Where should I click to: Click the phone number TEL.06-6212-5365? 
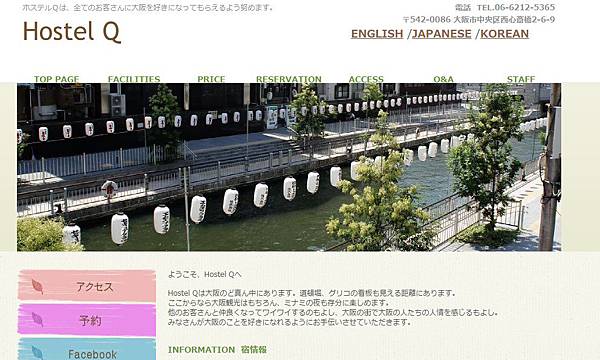tap(516, 7)
